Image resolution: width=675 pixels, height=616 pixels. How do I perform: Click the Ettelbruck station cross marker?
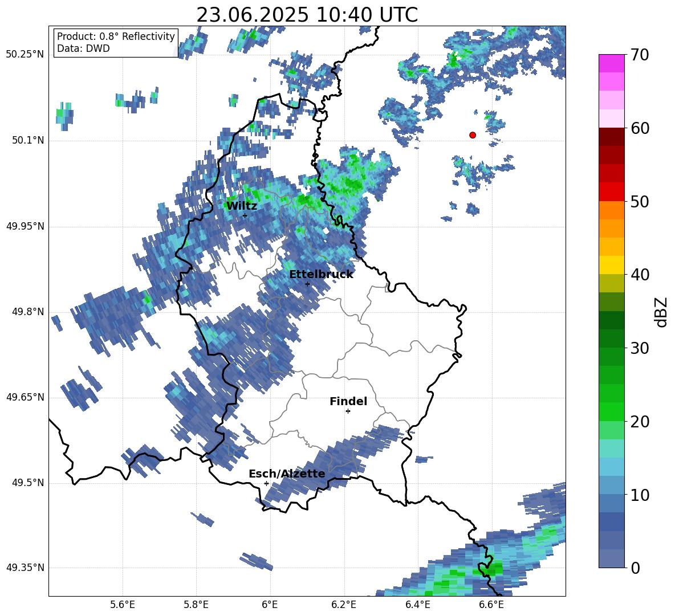307,284
